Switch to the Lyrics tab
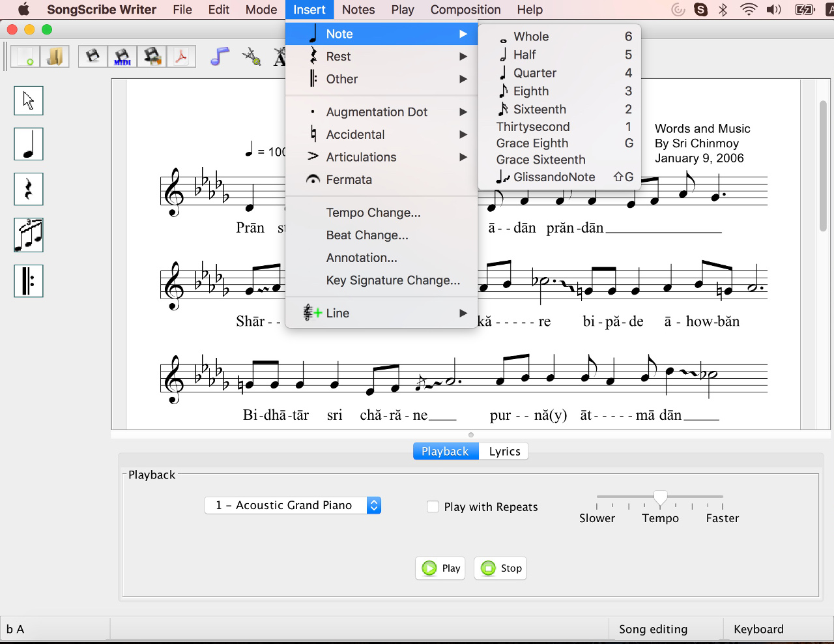The height and width of the screenshot is (644, 834). 504,451
